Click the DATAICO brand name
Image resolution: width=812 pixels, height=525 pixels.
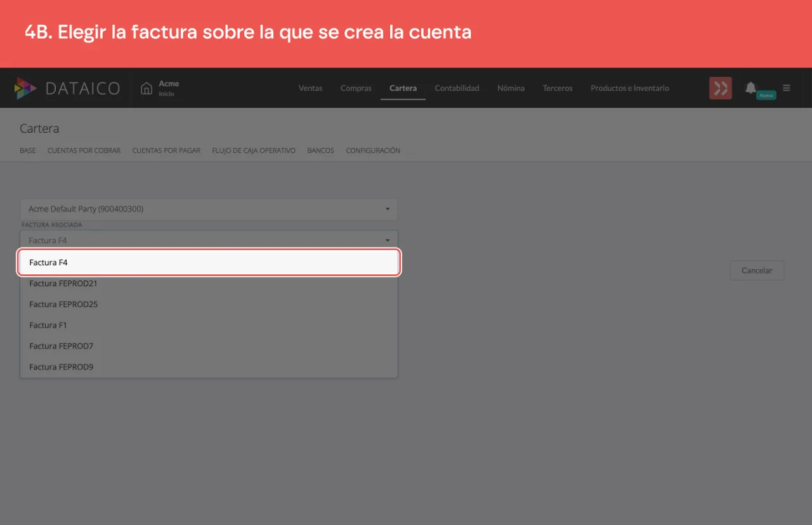[82, 88]
